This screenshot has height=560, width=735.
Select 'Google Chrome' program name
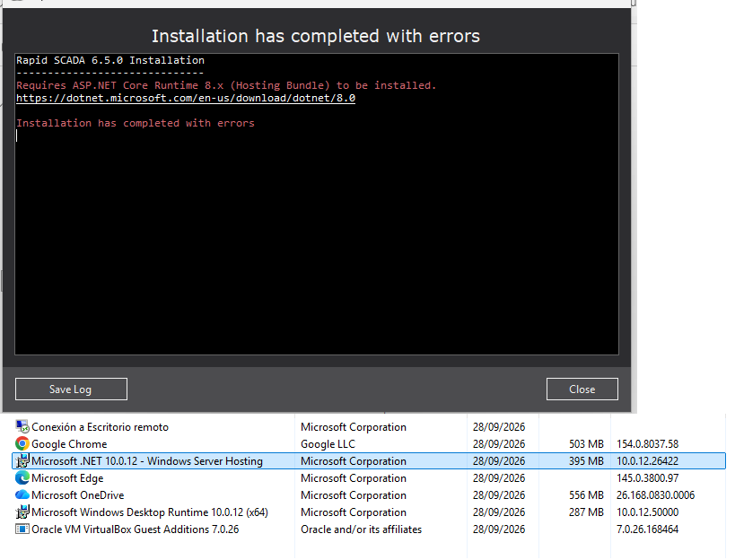click(69, 444)
